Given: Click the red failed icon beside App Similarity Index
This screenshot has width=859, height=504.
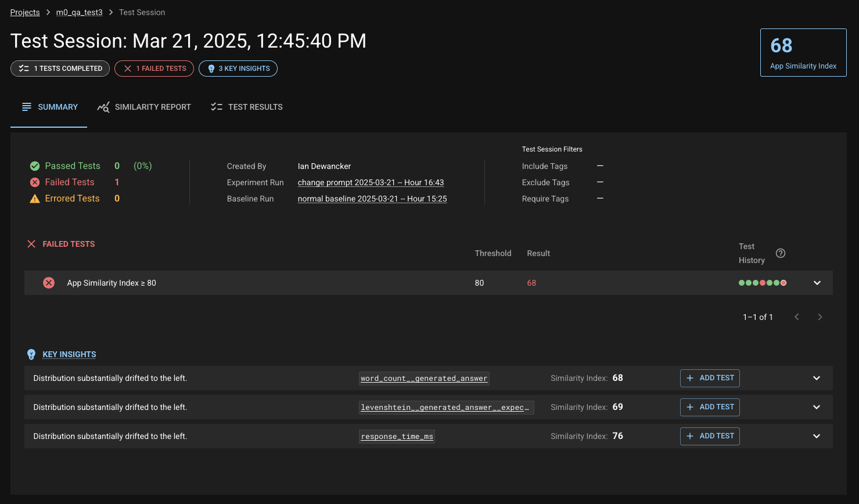Looking at the screenshot, I should 49,283.
